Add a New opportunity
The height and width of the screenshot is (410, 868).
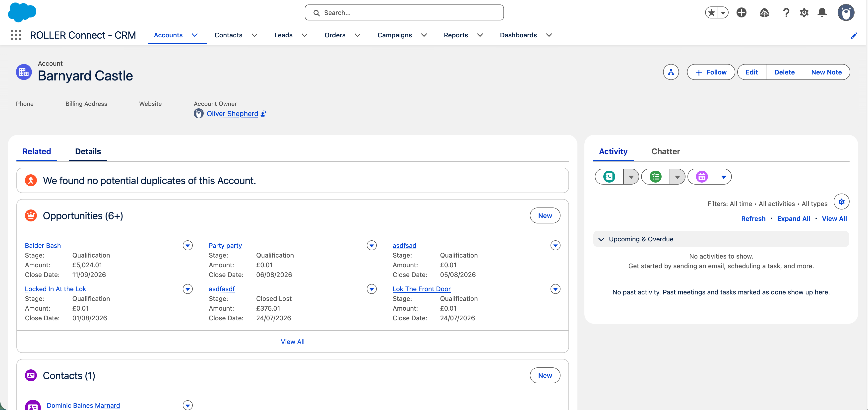pos(545,215)
